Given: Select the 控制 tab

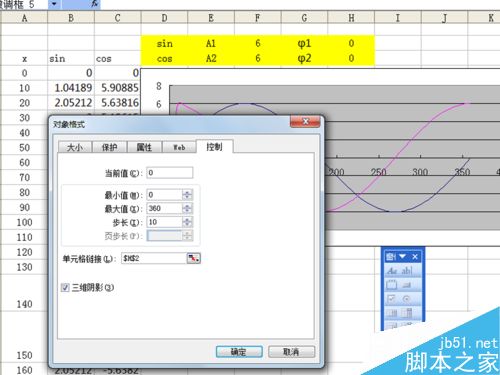Looking at the screenshot, I should (x=214, y=146).
